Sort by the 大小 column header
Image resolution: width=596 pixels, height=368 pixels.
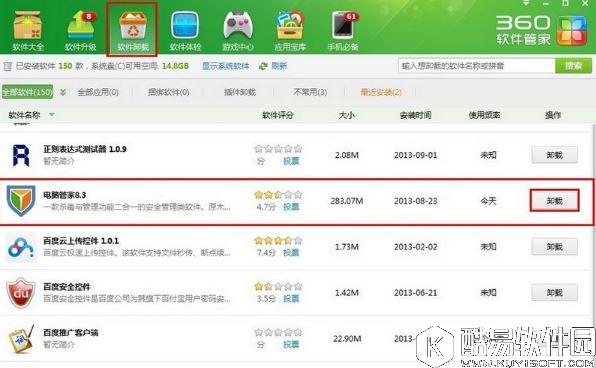click(x=346, y=115)
